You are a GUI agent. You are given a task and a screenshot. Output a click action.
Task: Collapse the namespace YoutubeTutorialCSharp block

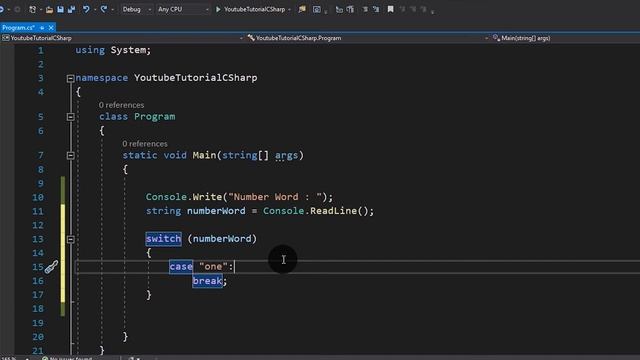[x=70, y=78]
